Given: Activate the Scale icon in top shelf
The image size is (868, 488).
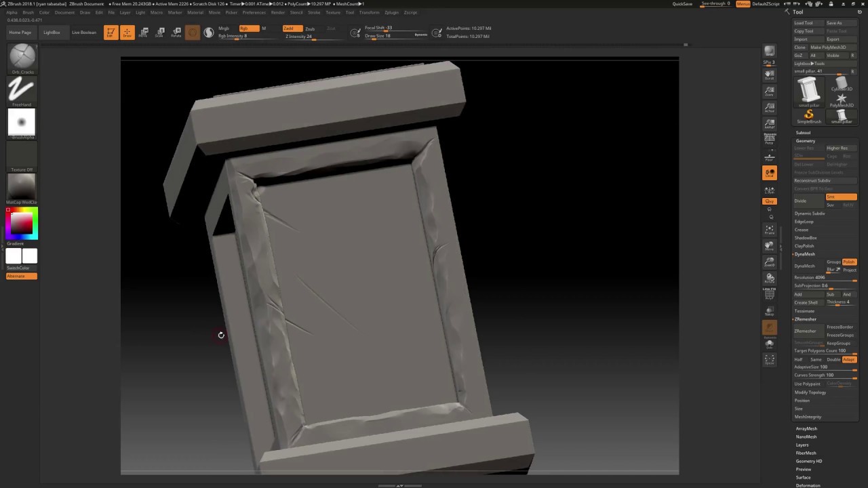Looking at the screenshot, I should click(160, 33).
